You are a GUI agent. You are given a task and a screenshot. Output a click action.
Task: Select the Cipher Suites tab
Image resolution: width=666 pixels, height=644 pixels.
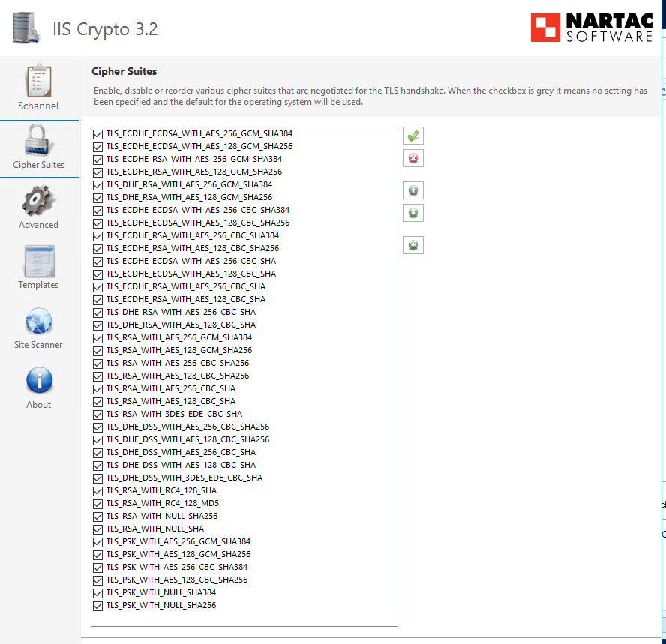click(x=39, y=148)
